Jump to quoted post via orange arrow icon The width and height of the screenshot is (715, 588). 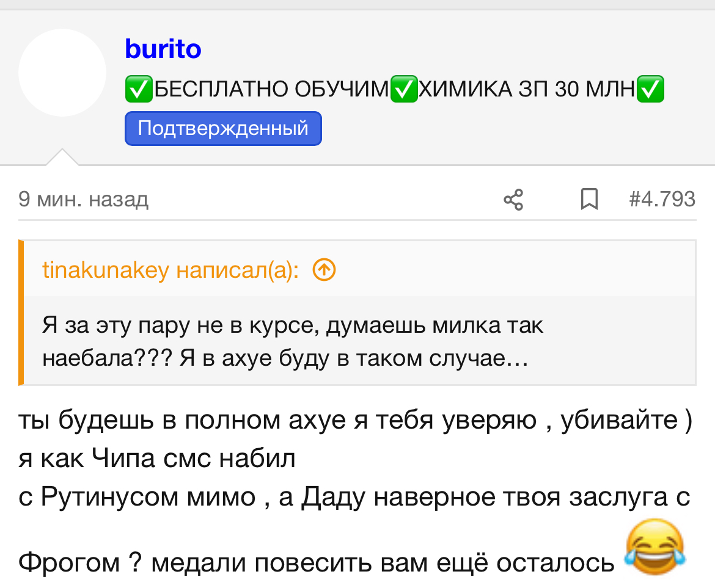coord(324,270)
